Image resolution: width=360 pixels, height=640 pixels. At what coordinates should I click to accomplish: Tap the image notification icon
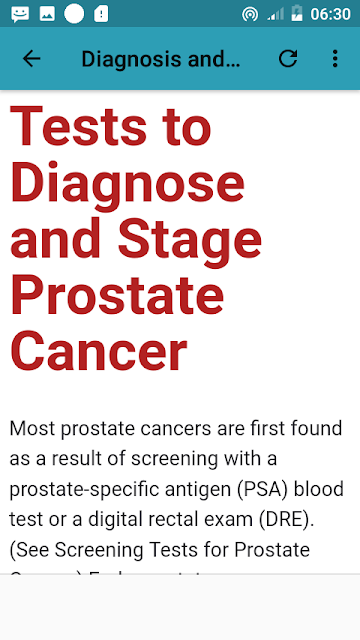pos(47,14)
